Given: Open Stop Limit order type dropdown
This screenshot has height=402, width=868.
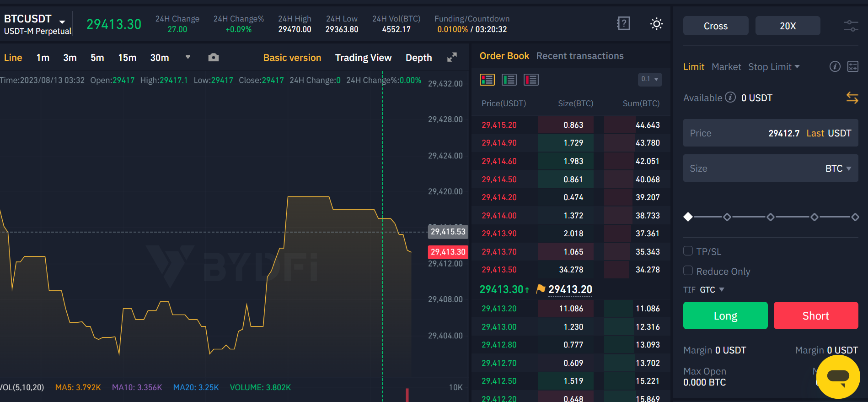Looking at the screenshot, I should click(x=774, y=67).
